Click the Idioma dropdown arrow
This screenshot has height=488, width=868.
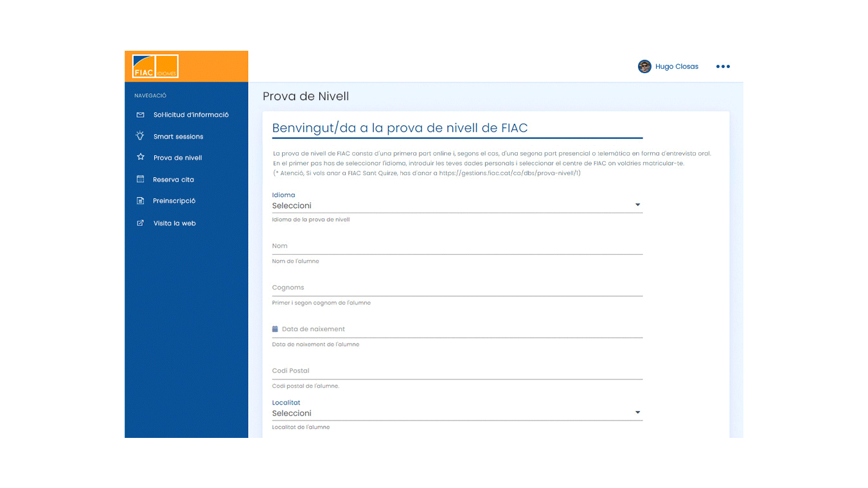tap(637, 205)
